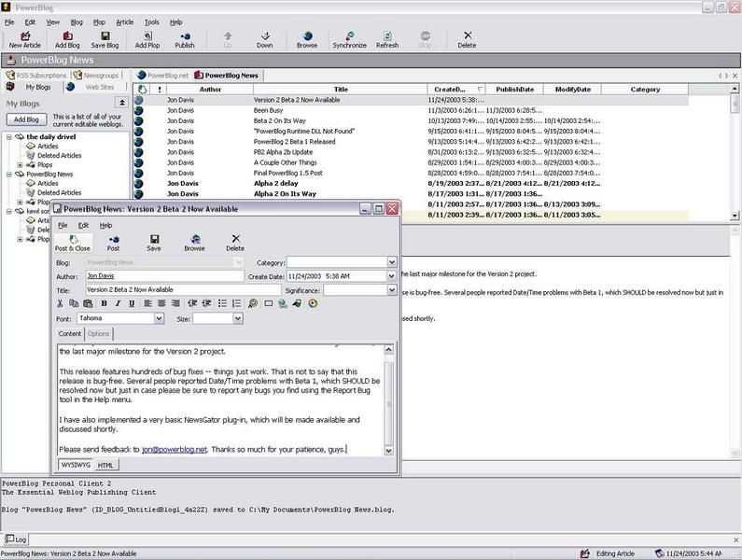This screenshot has width=742, height=560.
Task: Select the Been Busy article row
Action: pos(411,110)
